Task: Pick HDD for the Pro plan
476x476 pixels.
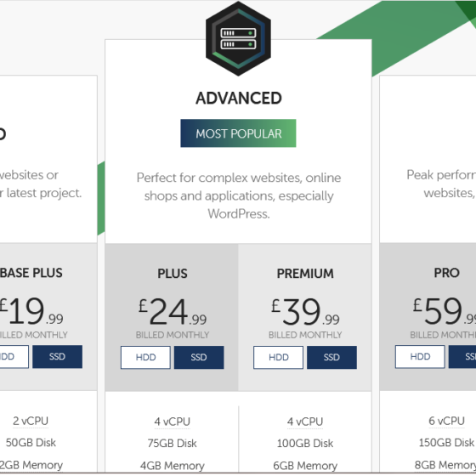Action: tap(420, 357)
